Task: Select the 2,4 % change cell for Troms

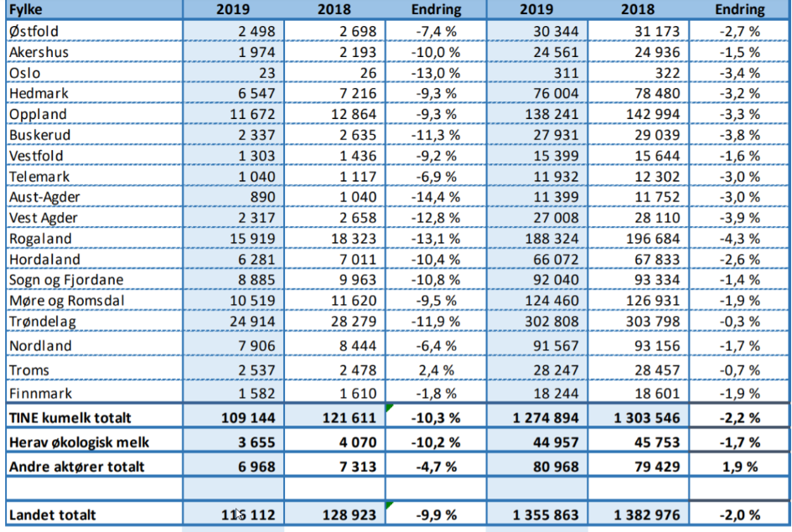Action: pyautogui.click(x=437, y=369)
